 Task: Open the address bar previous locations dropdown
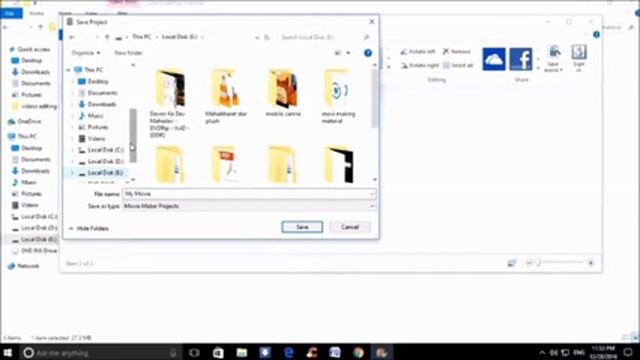pyautogui.click(x=257, y=37)
